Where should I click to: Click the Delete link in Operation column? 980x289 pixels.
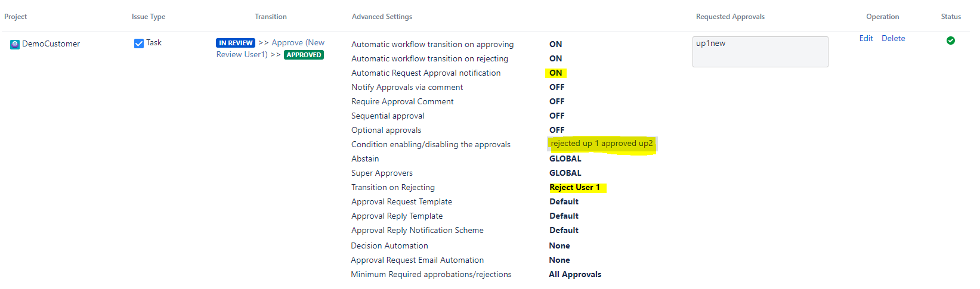pos(894,38)
